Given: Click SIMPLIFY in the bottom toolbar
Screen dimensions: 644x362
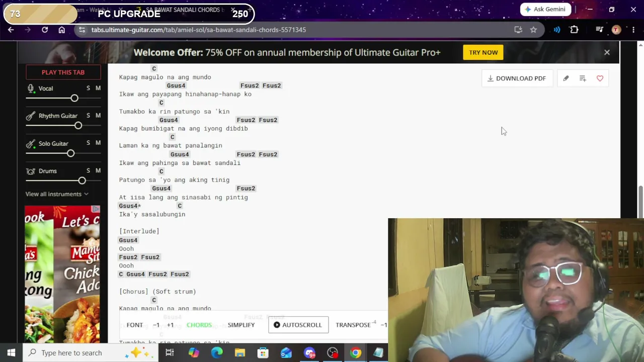Looking at the screenshot, I should 241,325.
